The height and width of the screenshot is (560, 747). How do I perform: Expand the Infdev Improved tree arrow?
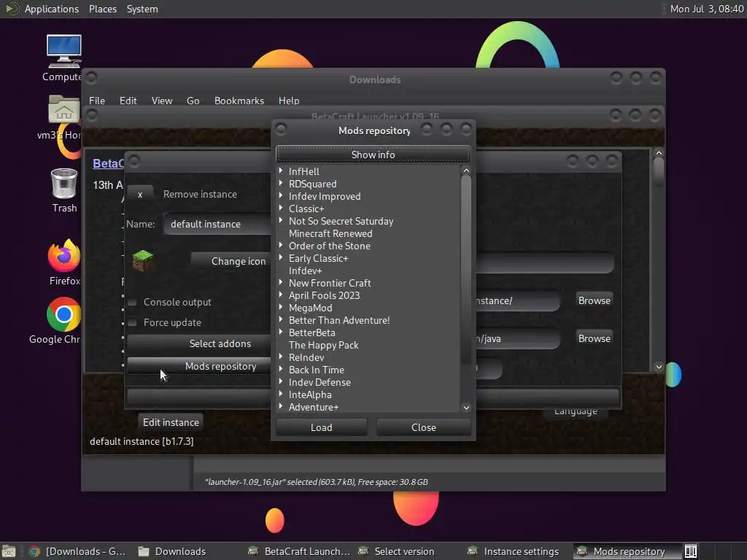pyautogui.click(x=281, y=195)
